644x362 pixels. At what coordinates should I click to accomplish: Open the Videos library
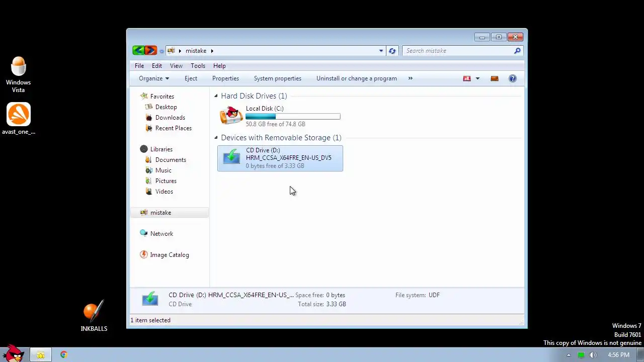(x=164, y=192)
